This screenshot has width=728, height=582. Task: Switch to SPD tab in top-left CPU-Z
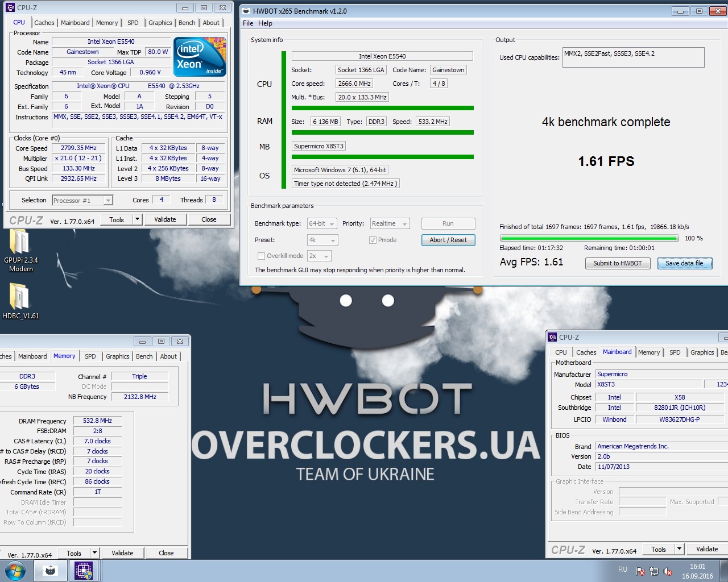(133, 23)
